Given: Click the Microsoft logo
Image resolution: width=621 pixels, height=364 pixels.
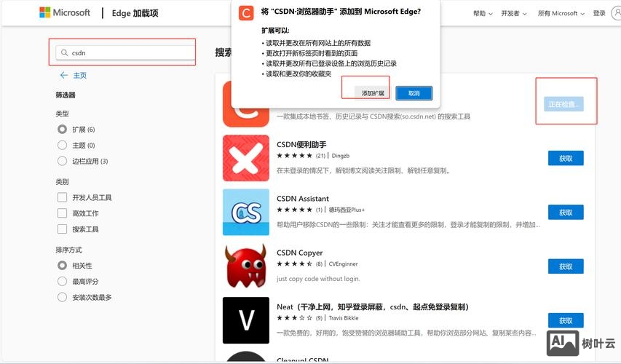Looking at the screenshot, I should click(65, 12).
